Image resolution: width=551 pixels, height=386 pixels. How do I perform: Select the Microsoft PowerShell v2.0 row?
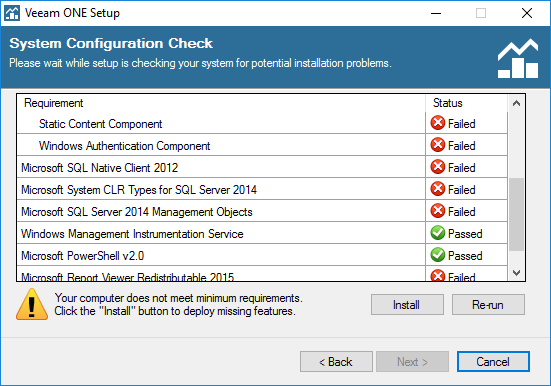coord(262,255)
